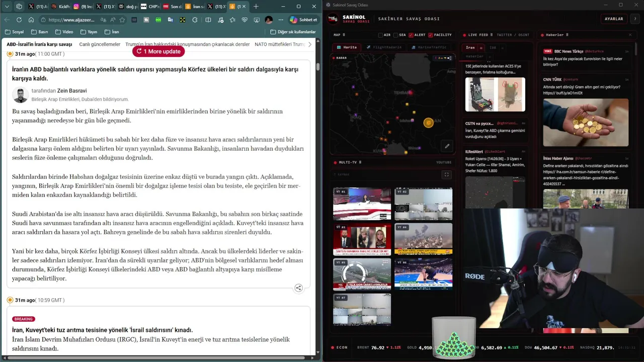Open Sohbet et Copilot chat button
This screenshot has height=362, width=644.
coord(303,20)
